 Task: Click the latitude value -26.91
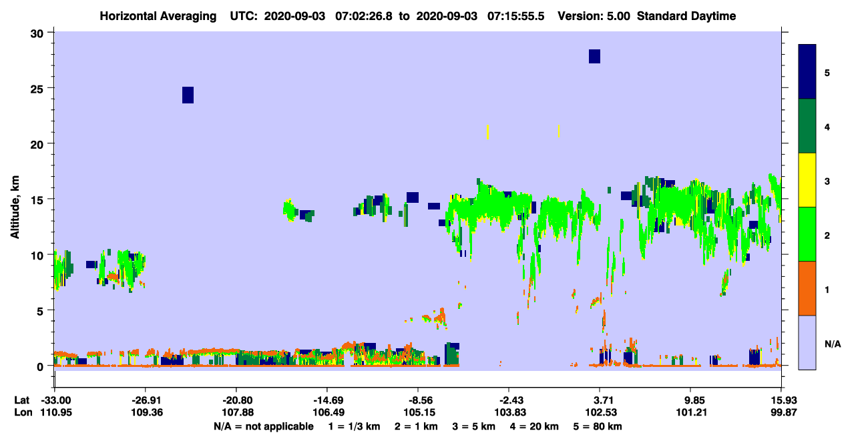coord(146,400)
